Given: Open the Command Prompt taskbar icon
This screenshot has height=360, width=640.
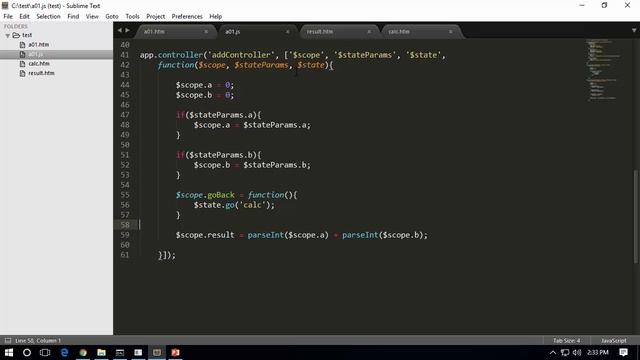Looking at the screenshot, I should [x=120, y=352].
